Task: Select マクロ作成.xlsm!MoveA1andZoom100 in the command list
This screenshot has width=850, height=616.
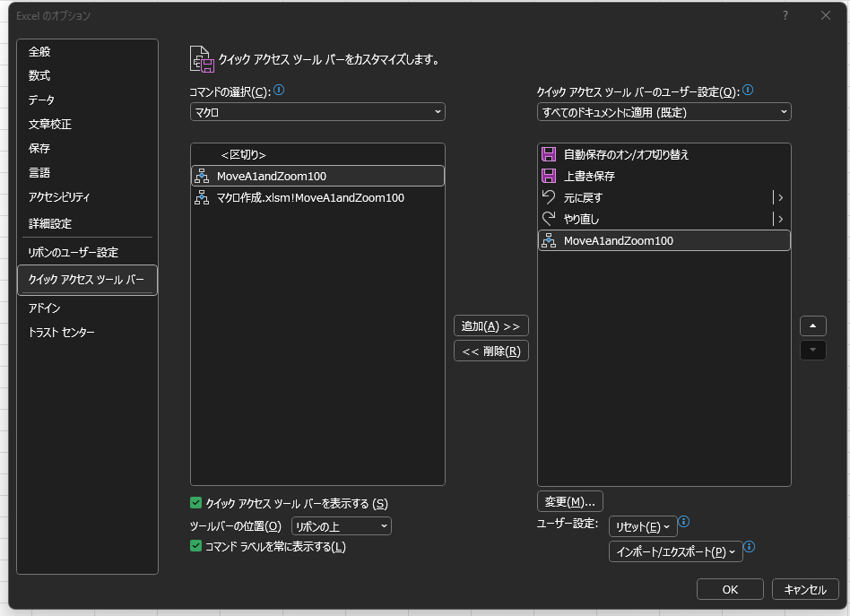Action: coord(317,198)
